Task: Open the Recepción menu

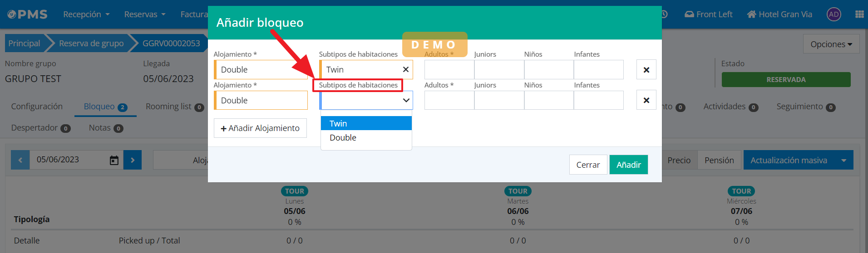Action: pyautogui.click(x=86, y=15)
